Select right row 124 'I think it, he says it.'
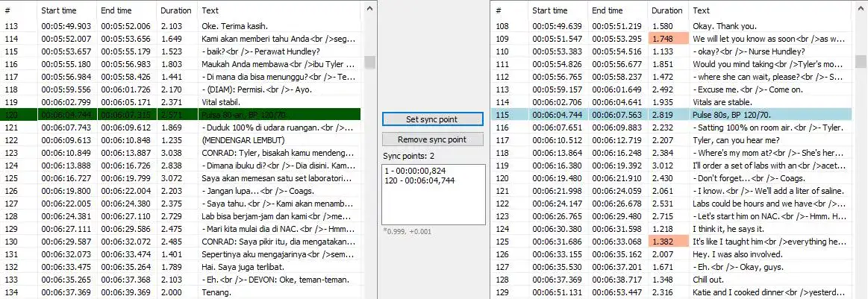 (x=672, y=229)
